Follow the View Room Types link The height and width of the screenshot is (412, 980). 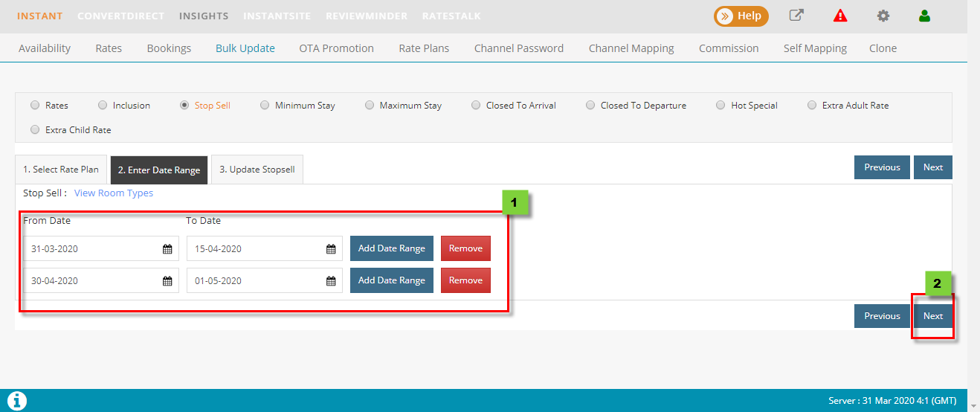pos(114,193)
